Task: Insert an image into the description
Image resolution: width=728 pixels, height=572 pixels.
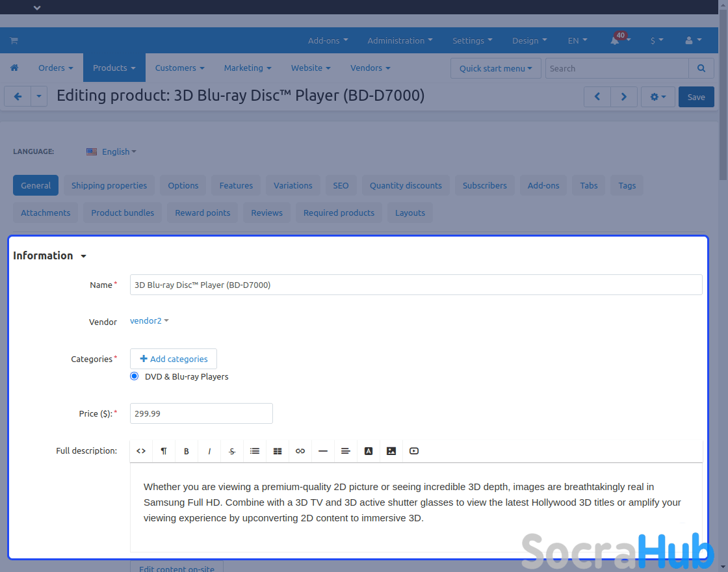Action: click(391, 451)
